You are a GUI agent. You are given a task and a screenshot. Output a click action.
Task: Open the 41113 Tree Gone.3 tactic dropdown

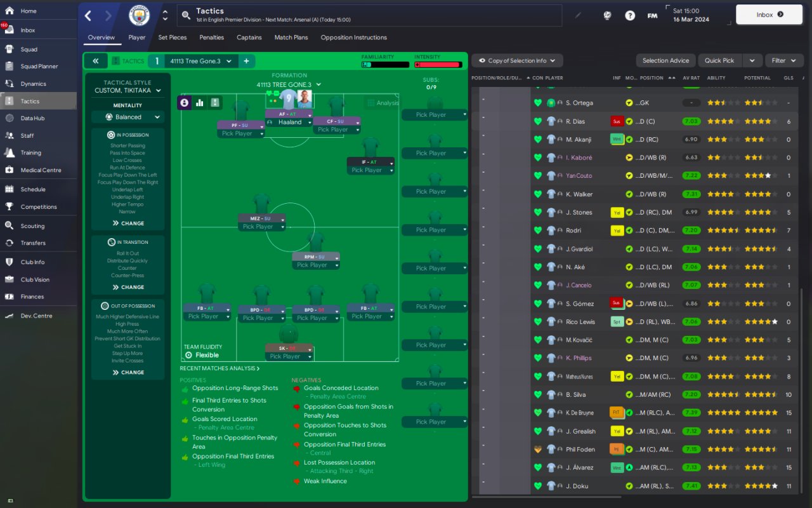(200, 61)
